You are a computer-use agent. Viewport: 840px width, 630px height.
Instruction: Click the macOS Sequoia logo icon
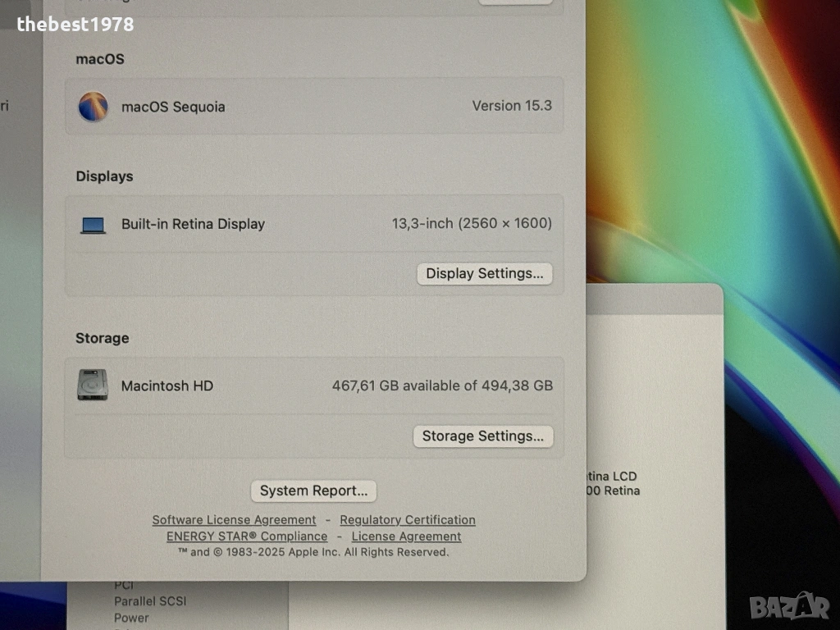pos(93,107)
